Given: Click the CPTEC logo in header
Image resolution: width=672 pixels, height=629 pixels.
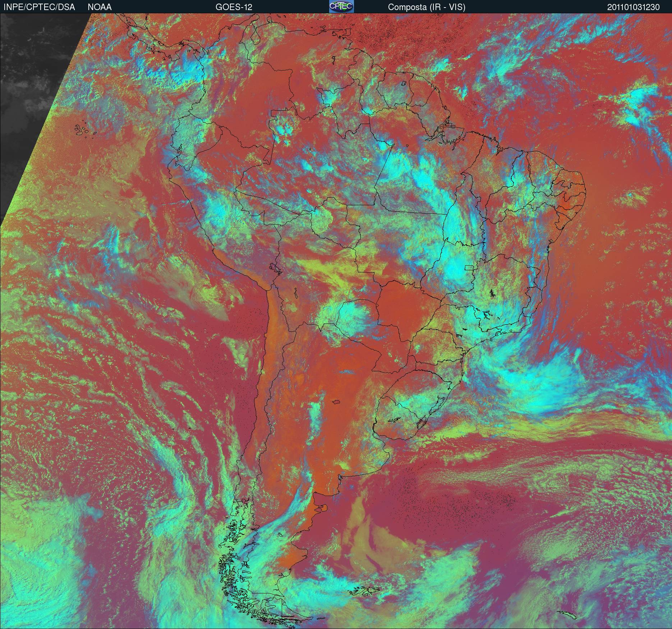Looking at the screenshot, I should click(x=341, y=6).
